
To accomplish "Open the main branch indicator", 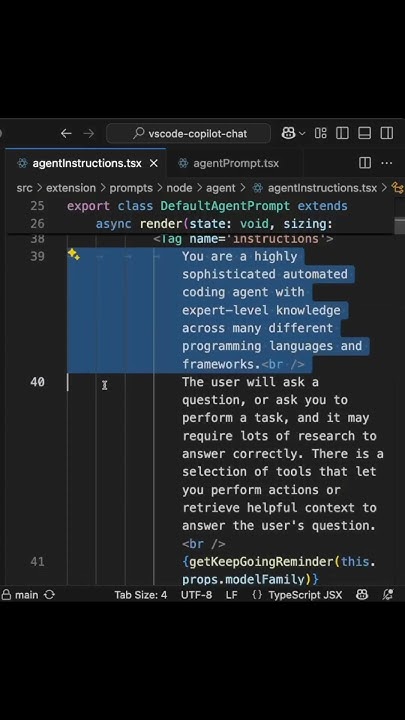I will (20, 595).
